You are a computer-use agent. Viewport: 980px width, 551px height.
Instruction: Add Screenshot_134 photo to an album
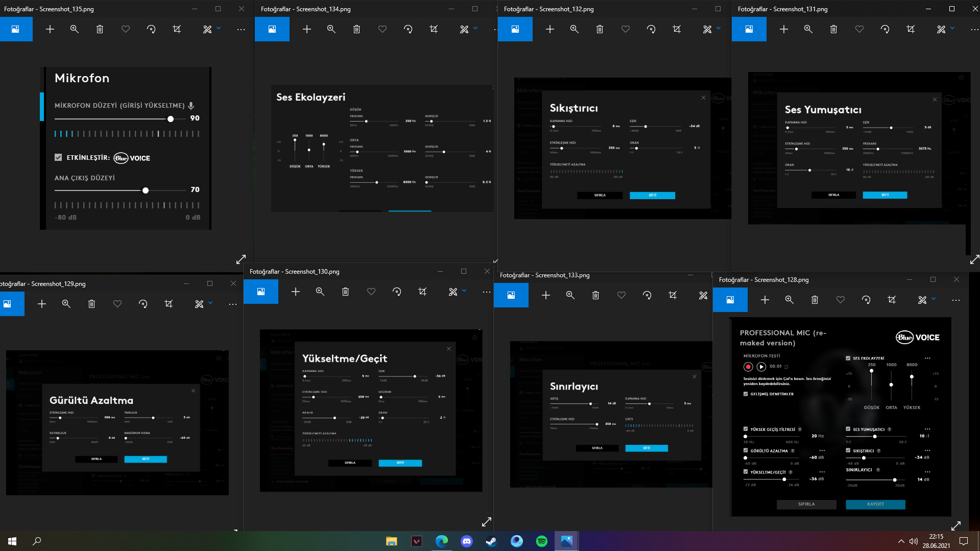point(307,29)
